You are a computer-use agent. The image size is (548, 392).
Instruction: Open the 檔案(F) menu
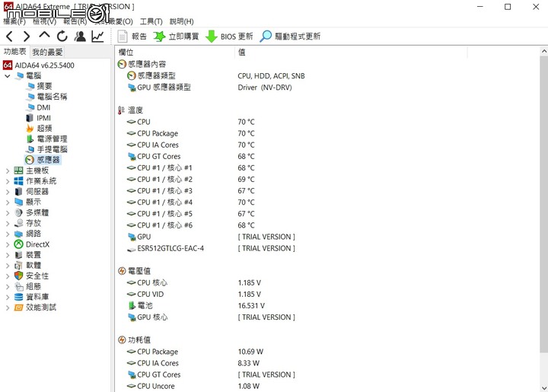point(14,21)
